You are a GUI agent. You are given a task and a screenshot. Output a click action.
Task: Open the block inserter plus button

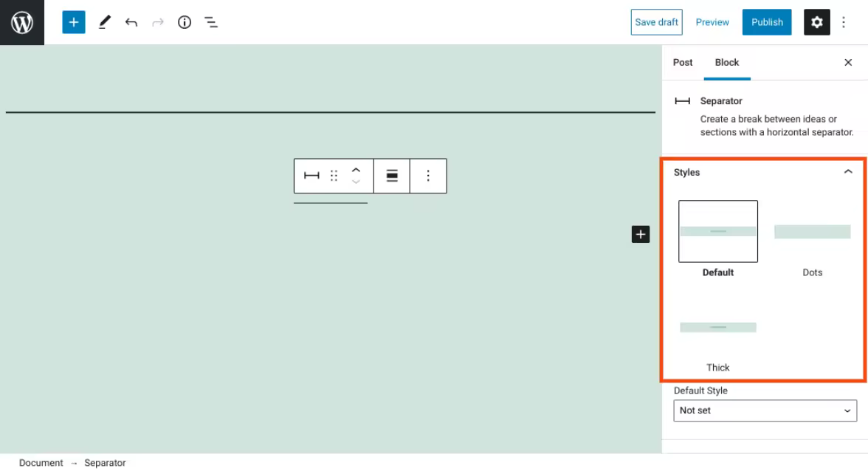pos(74,22)
